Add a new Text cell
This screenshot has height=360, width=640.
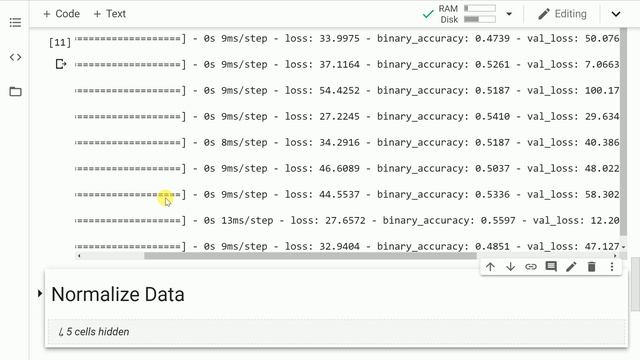coord(109,14)
